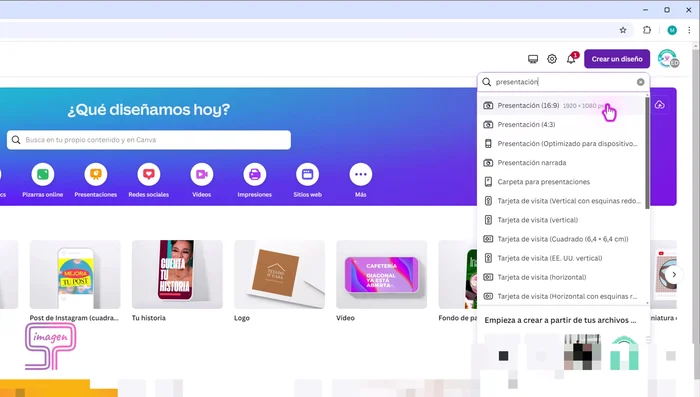This screenshot has width=700, height=397.
Task: Select Presentación (4:3) option
Action: (x=562, y=125)
